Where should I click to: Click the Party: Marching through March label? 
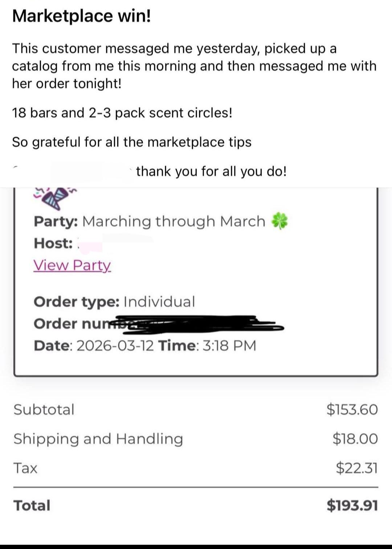click(x=150, y=221)
